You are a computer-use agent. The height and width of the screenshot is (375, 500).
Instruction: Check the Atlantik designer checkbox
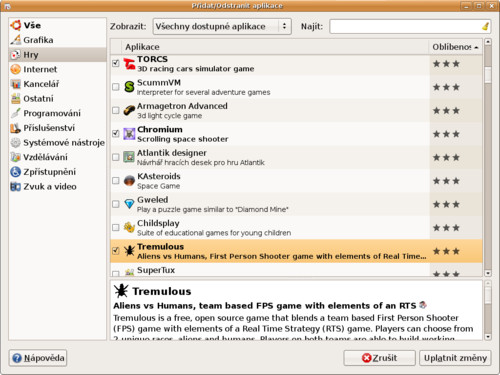116,157
